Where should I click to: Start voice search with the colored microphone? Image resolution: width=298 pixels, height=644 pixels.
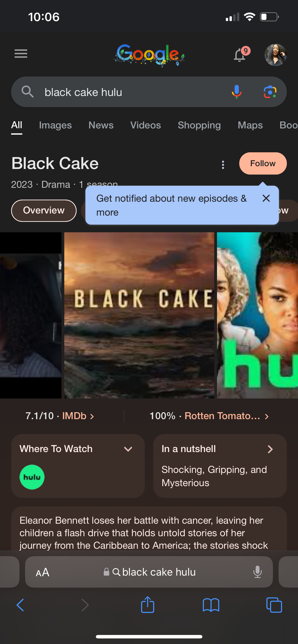[x=236, y=92]
